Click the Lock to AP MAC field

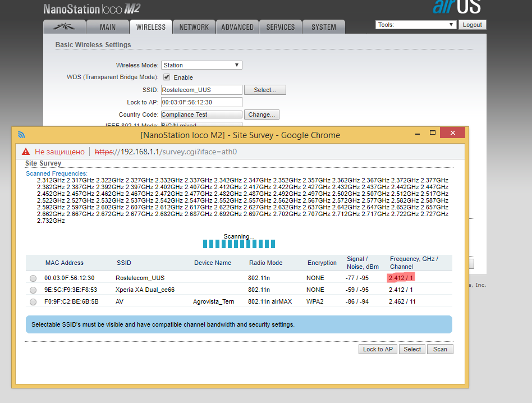pos(201,102)
